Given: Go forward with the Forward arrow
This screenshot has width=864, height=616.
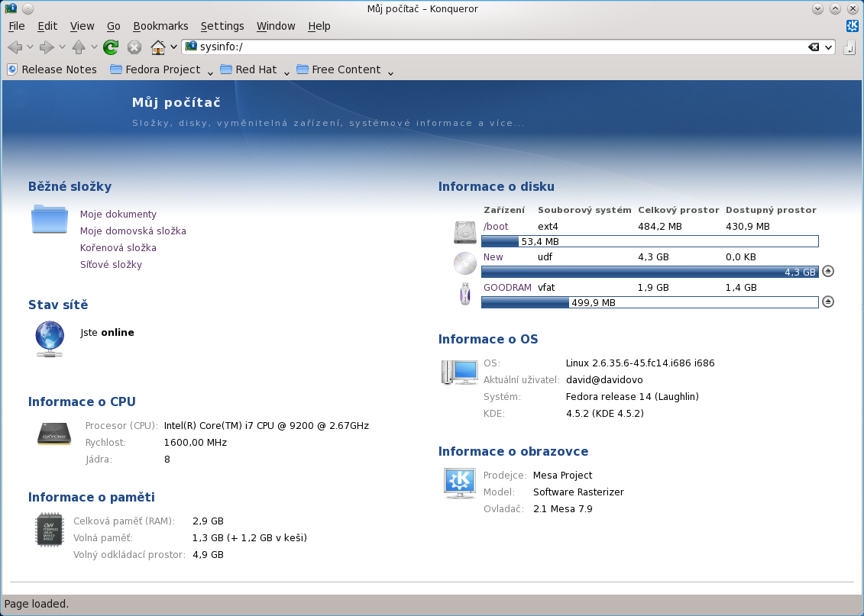Looking at the screenshot, I should click(47, 47).
